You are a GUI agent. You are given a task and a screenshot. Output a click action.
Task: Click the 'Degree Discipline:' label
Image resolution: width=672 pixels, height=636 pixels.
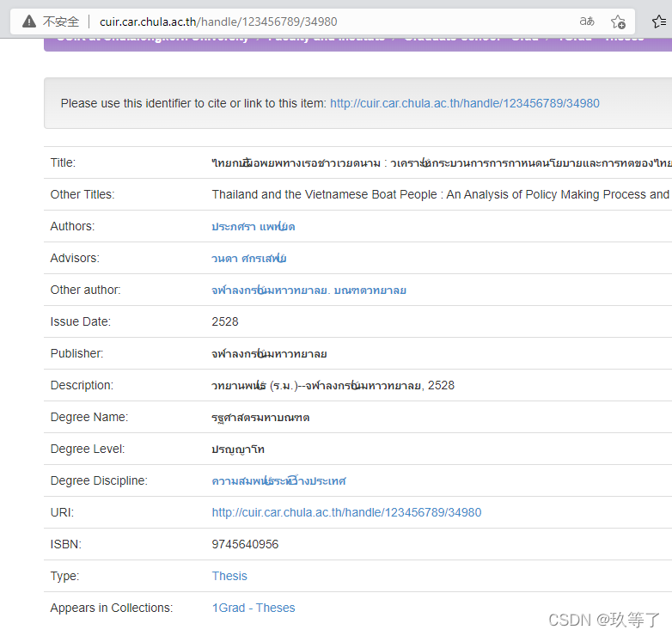coord(99,480)
